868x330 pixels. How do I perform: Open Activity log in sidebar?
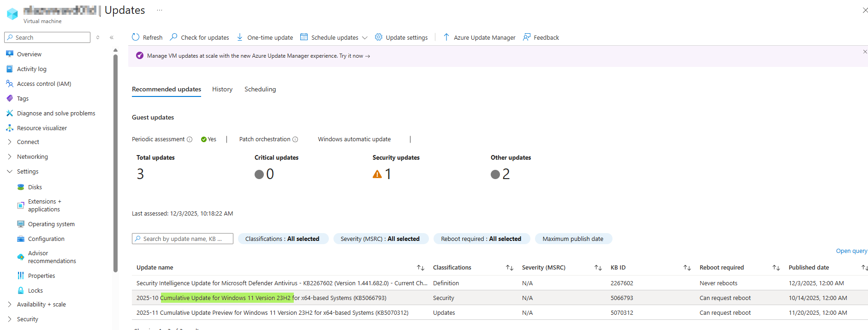32,69
